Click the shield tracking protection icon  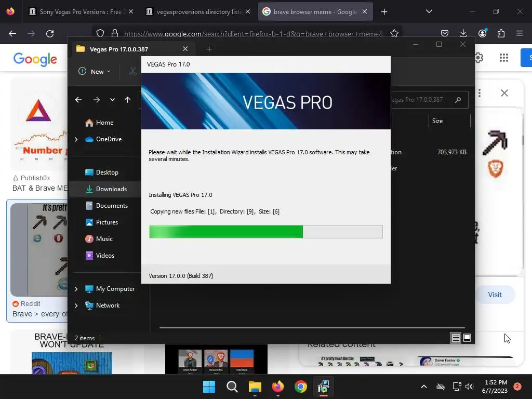pyautogui.click(x=100, y=33)
